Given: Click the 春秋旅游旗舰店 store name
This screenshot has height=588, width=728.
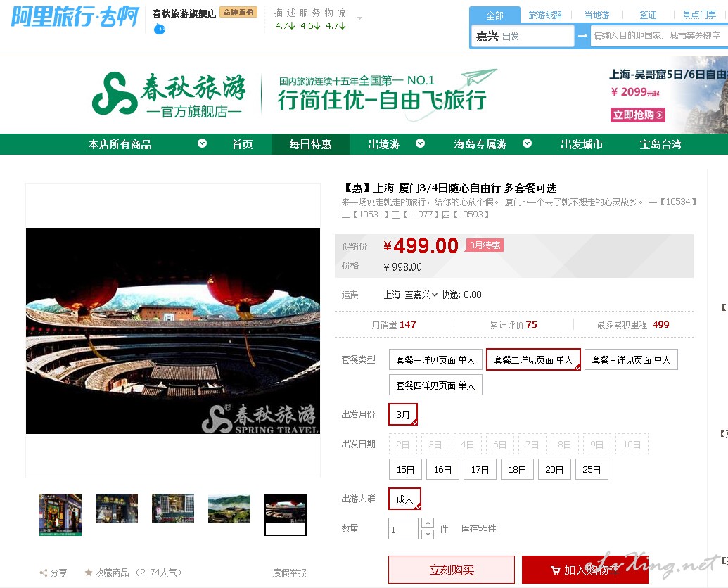Looking at the screenshot, I should point(184,13).
